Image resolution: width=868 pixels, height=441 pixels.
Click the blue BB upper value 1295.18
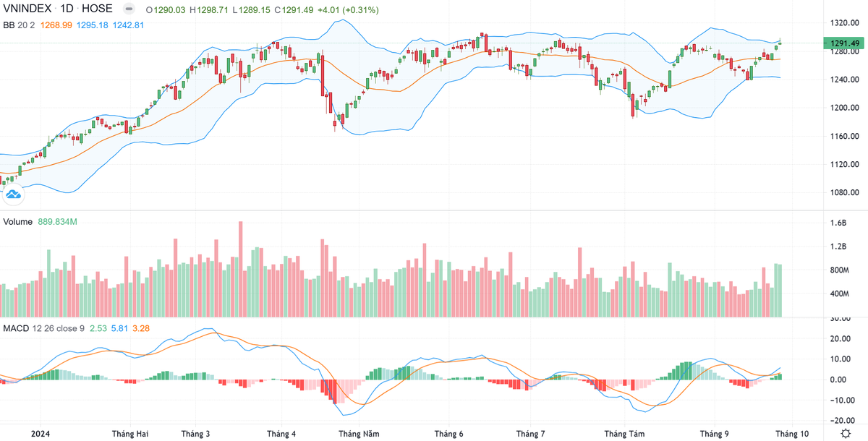point(93,25)
